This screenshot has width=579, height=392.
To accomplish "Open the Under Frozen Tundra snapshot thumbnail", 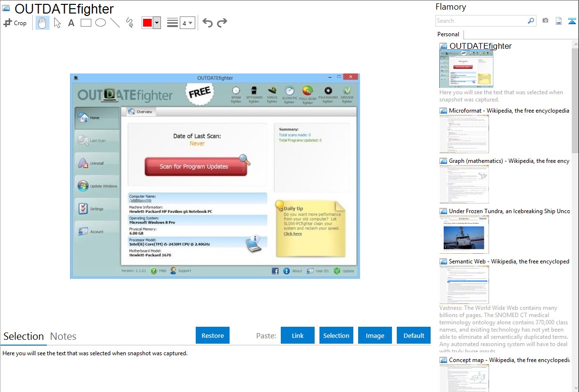I will (464, 234).
